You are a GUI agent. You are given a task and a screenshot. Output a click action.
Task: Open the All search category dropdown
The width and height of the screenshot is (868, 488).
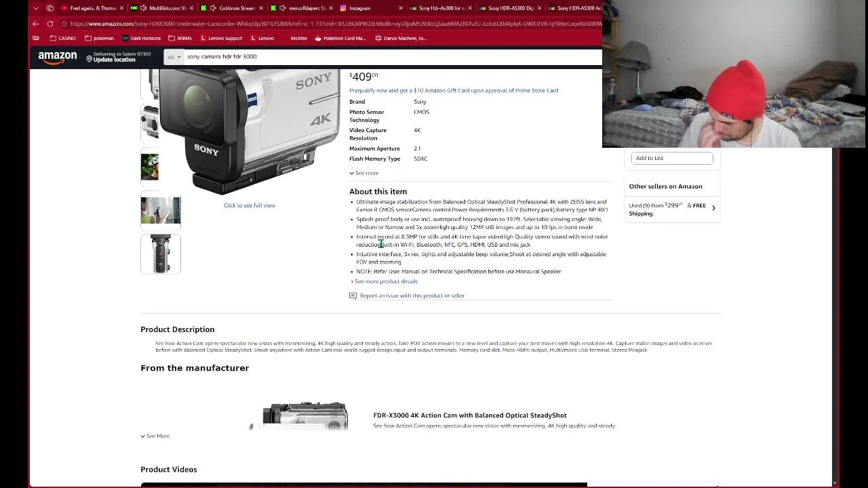point(174,57)
